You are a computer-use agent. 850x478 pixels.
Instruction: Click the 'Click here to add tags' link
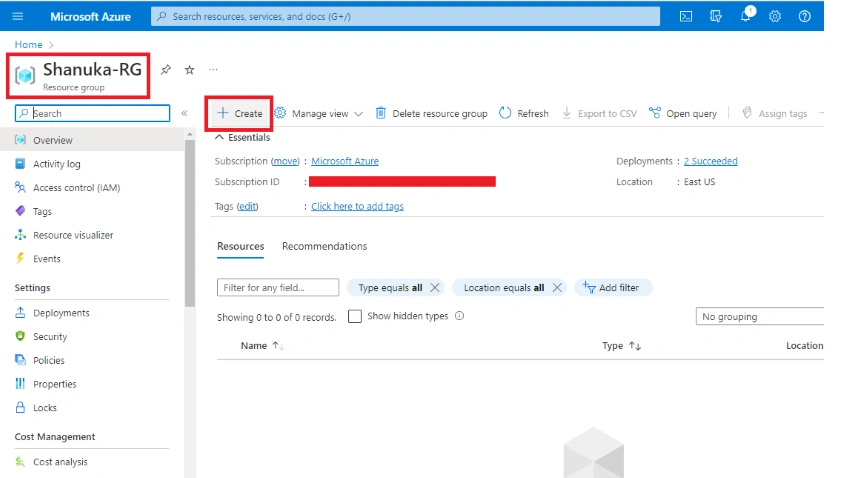[357, 206]
